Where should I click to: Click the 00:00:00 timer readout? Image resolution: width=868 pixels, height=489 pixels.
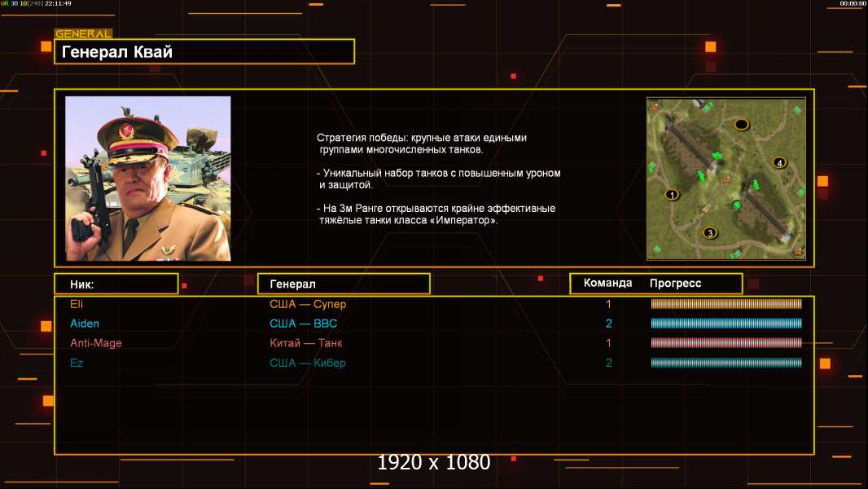coord(853,3)
